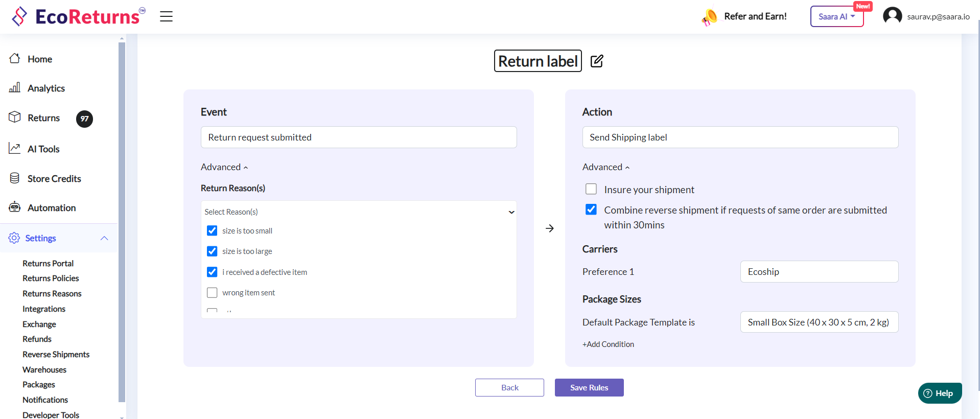Toggle the hamburger menu icon
This screenshot has width=980, height=419.
tap(166, 16)
